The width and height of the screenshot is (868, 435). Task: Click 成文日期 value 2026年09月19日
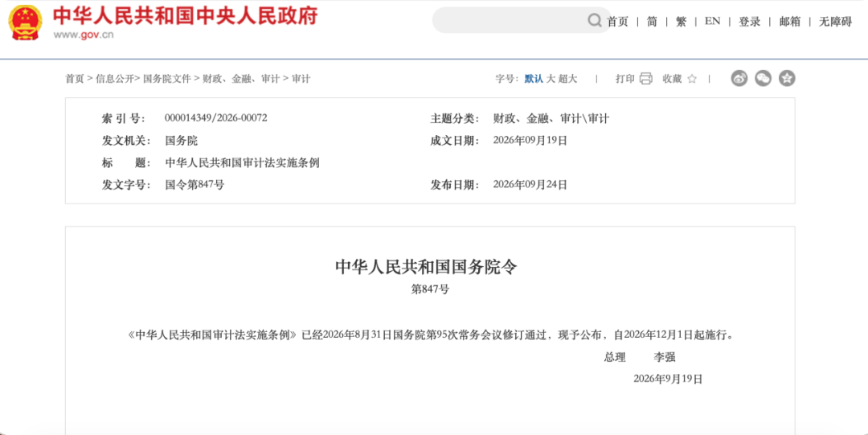click(x=530, y=141)
